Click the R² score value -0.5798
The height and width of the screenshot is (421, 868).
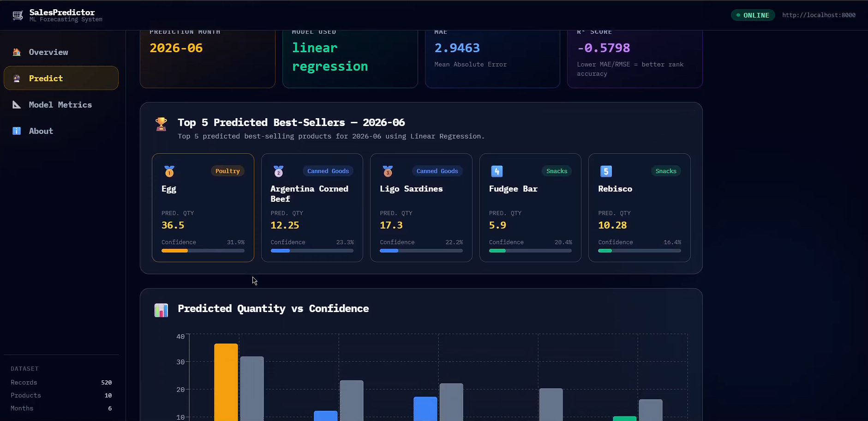pyautogui.click(x=604, y=48)
